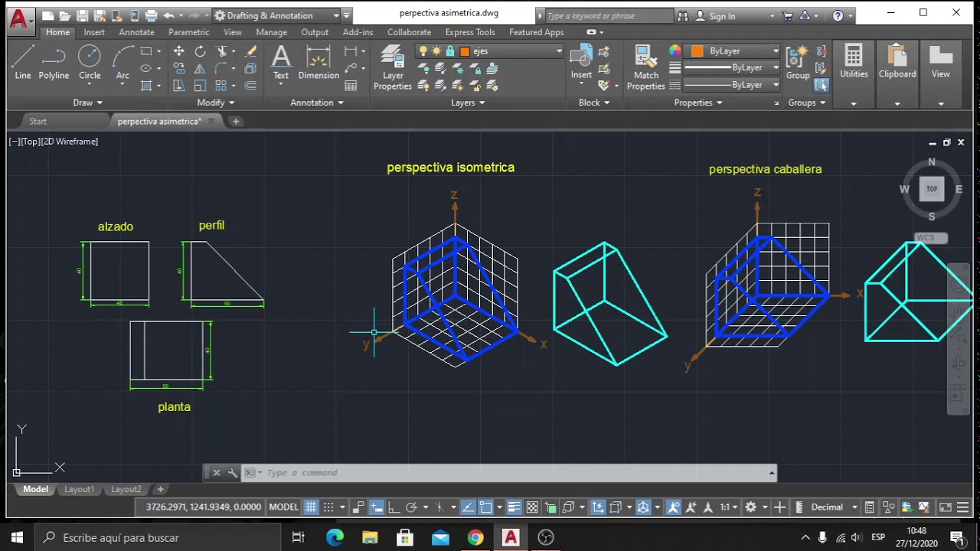Click the viewport label [Top]
This screenshot has height=551, width=980.
tap(31, 142)
